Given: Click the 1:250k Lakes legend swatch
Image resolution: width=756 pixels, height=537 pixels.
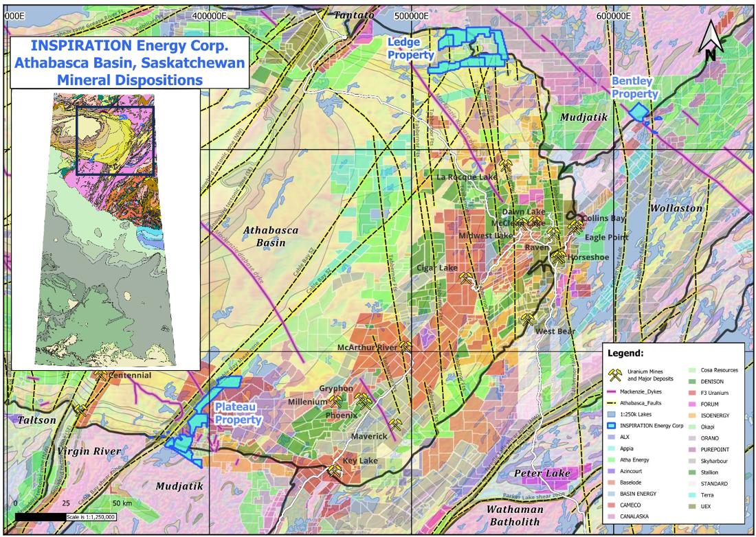Looking at the screenshot, I should pos(612,414).
